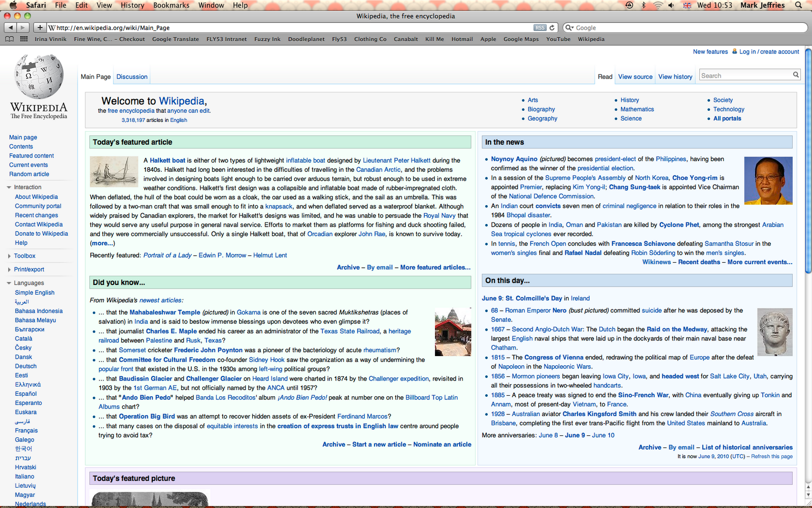Collapse the Languages sidebar section
Image resolution: width=812 pixels, height=508 pixels.
(9, 282)
